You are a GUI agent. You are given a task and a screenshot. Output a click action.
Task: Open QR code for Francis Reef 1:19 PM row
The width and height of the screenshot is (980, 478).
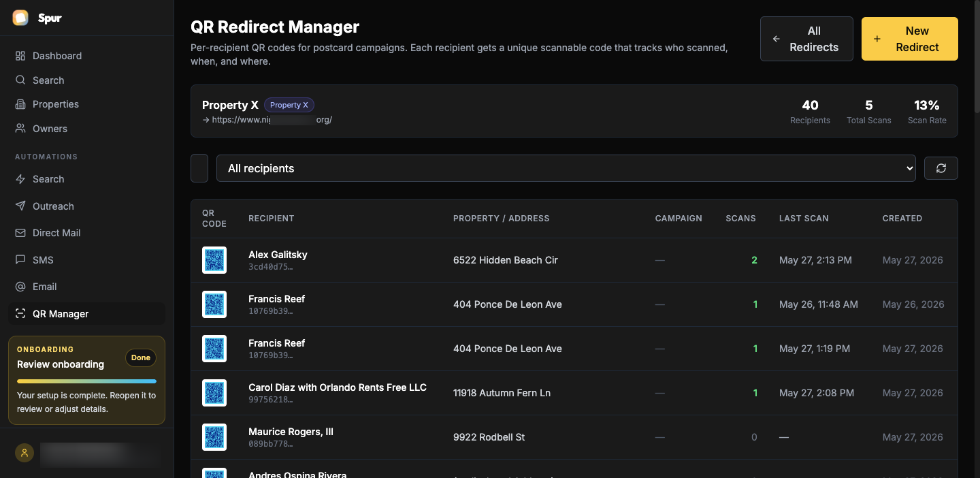pyautogui.click(x=214, y=349)
